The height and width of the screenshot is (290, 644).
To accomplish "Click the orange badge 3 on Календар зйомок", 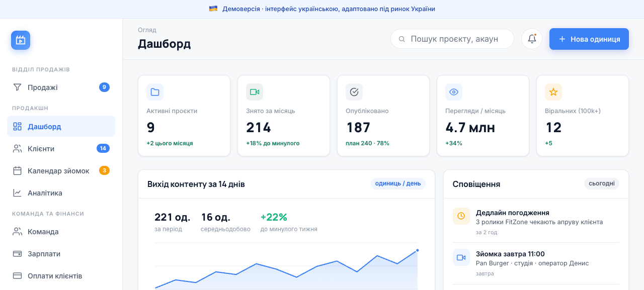I will (x=104, y=171).
